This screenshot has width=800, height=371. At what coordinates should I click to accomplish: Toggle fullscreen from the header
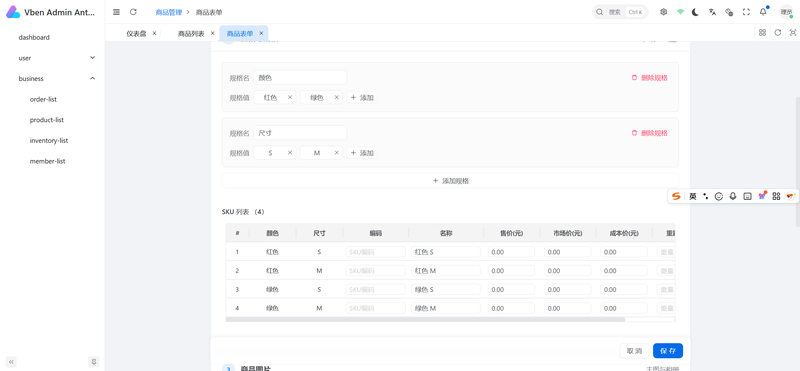pos(746,12)
